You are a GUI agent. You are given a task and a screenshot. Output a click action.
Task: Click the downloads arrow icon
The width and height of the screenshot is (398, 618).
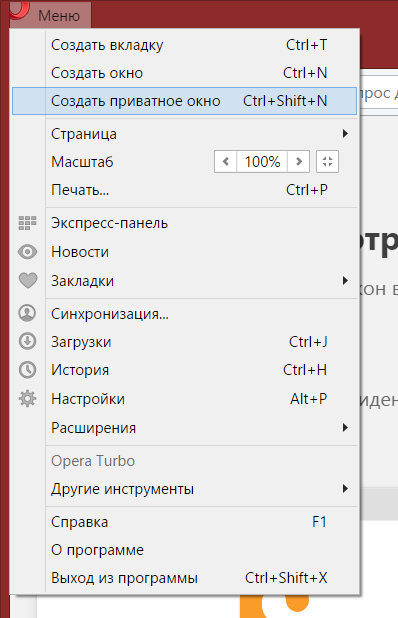pos(27,341)
